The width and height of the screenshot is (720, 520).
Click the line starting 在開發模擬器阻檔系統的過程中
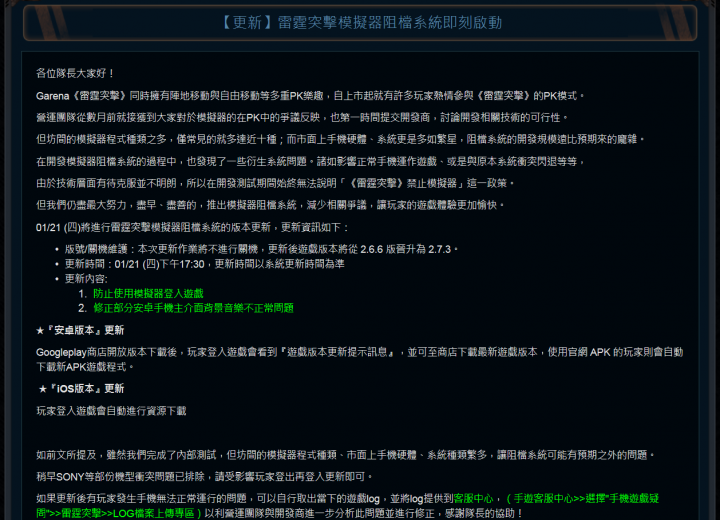click(310, 161)
